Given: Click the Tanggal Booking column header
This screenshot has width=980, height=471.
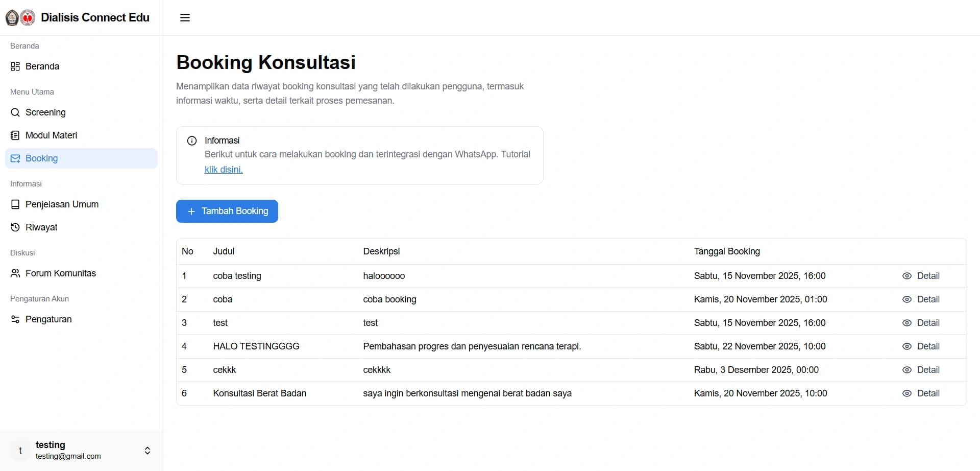Looking at the screenshot, I should tap(727, 251).
